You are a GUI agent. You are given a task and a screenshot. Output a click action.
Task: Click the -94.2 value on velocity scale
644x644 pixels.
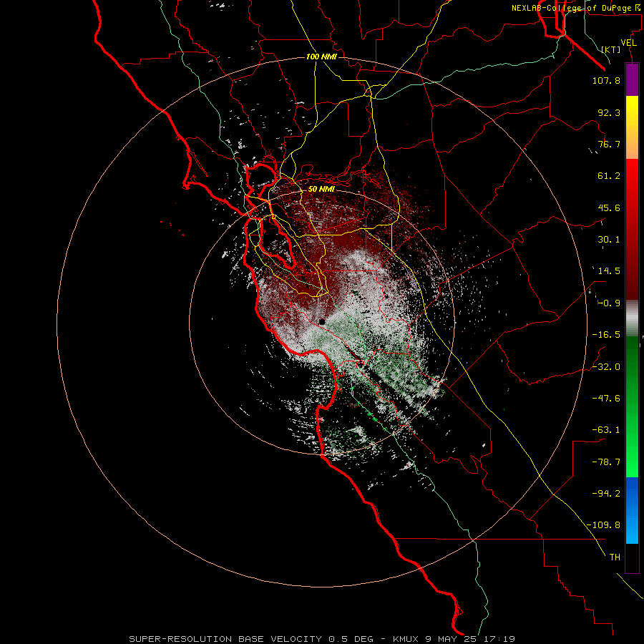coord(606,494)
